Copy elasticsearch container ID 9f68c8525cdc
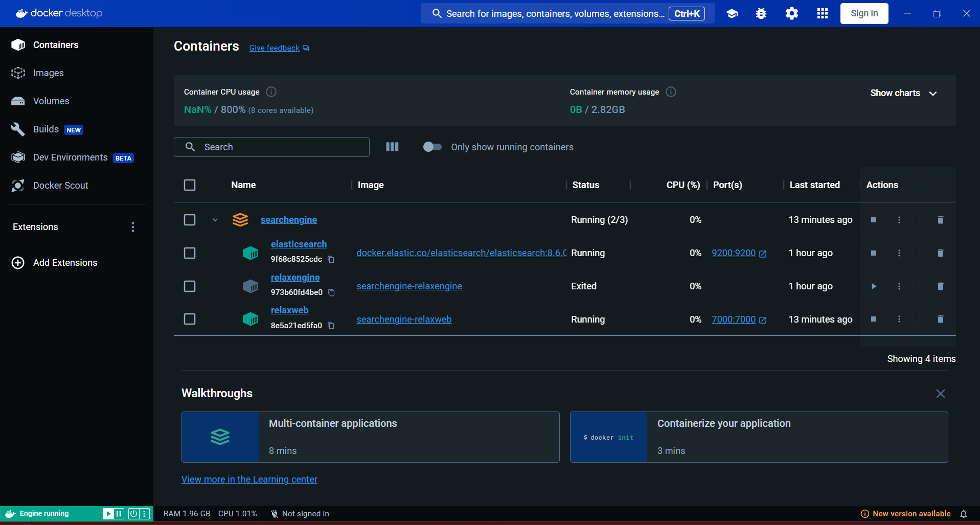 point(331,260)
